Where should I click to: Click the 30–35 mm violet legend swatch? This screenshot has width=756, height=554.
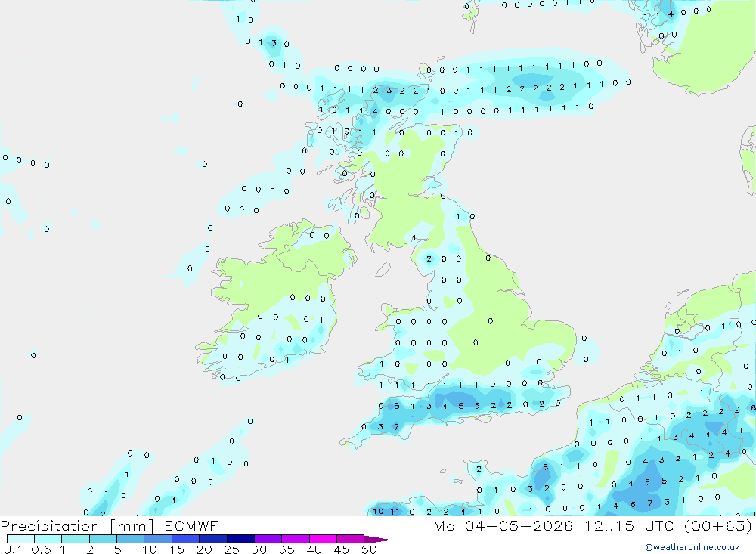(268, 539)
